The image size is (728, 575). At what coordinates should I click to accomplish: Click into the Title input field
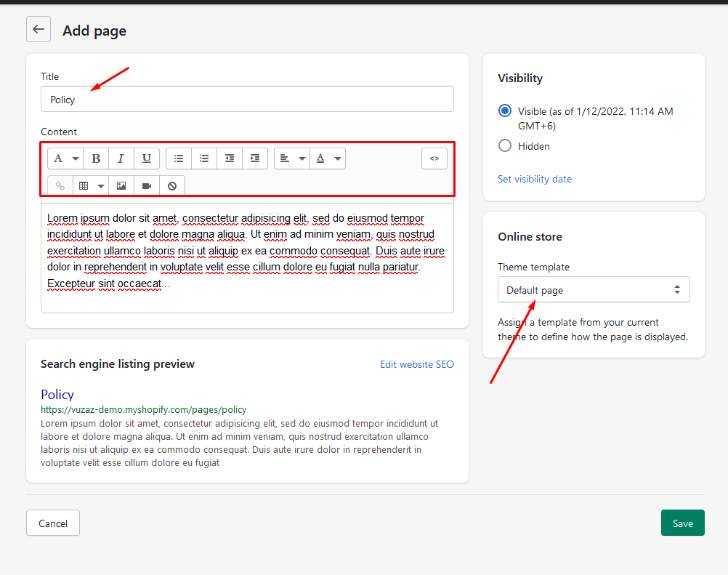(x=247, y=100)
